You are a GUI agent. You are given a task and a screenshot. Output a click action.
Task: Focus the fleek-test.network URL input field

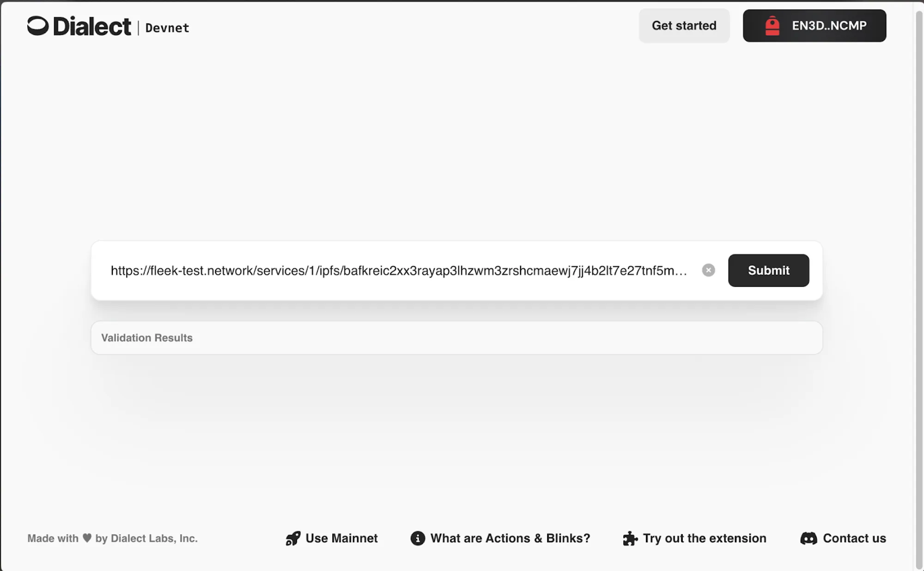point(398,271)
